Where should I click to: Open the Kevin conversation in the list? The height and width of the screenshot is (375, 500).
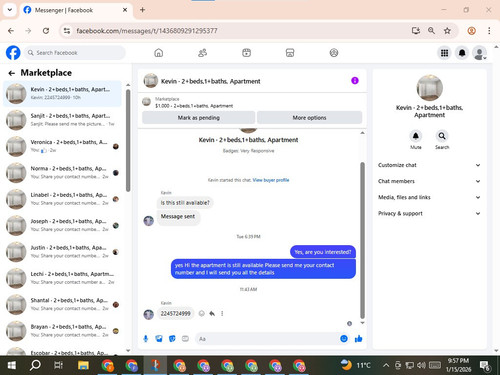(x=63, y=93)
